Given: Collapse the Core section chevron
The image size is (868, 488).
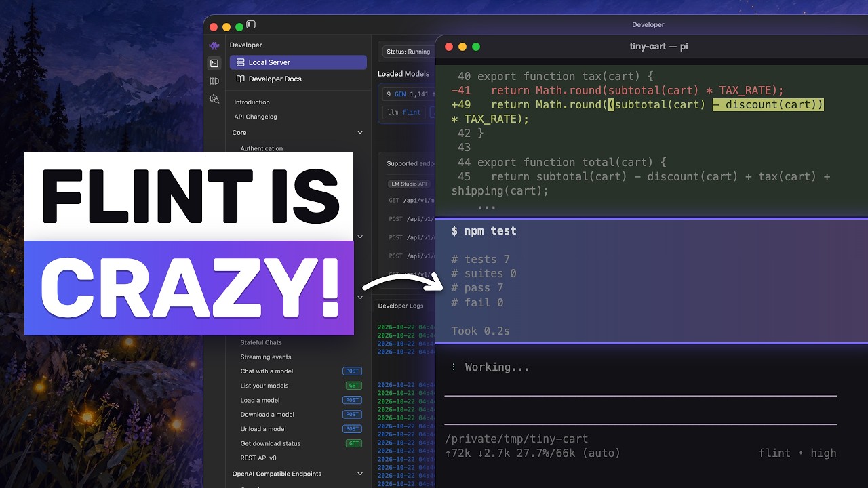Looking at the screenshot, I should click(x=360, y=133).
